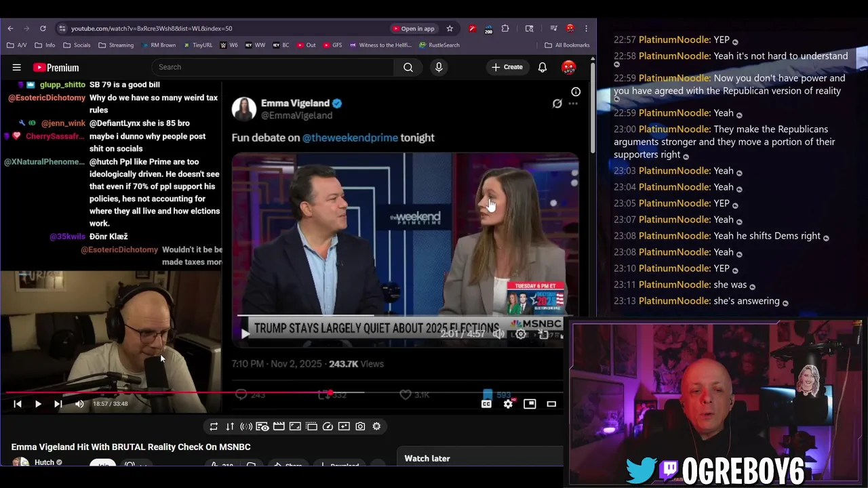Click the magnifier search button
This screenshot has height=488, width=868.
click(x=408, y=67)
